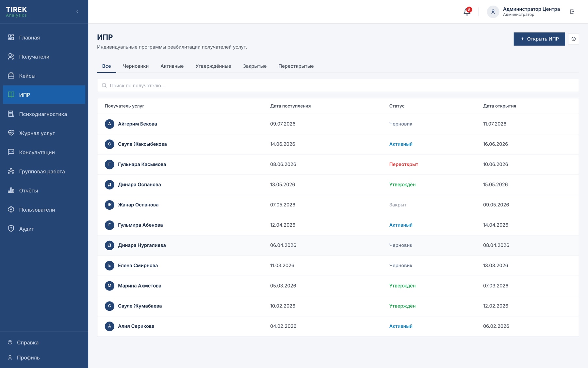
Task: Open Жанар Оспанова's closed ИПР row
Action: tap(338, 205)
